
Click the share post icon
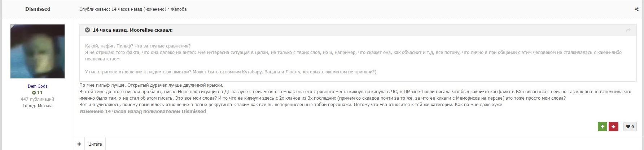[636, 9]
